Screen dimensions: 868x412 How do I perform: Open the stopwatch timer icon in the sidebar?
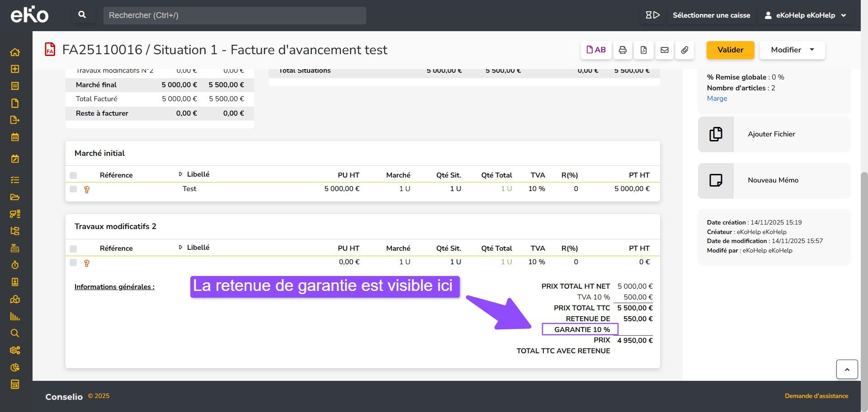15,265
